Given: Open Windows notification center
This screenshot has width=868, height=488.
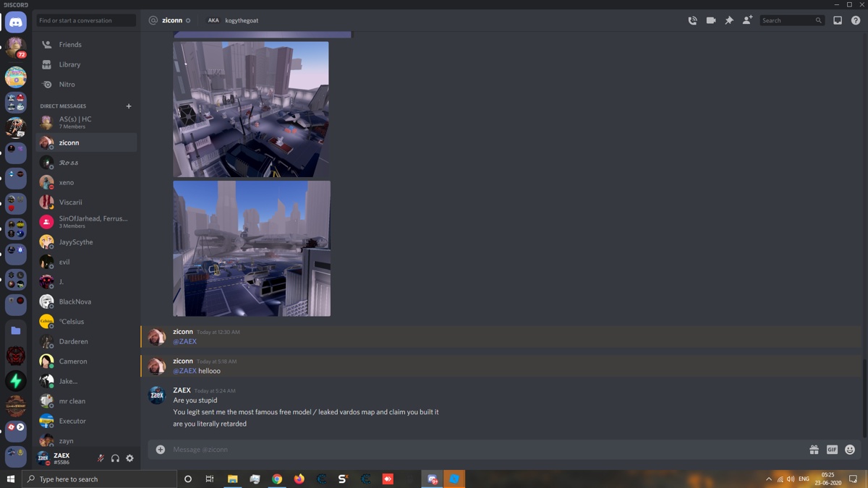Looking at the screenshot, I should [x=854, y=479].
